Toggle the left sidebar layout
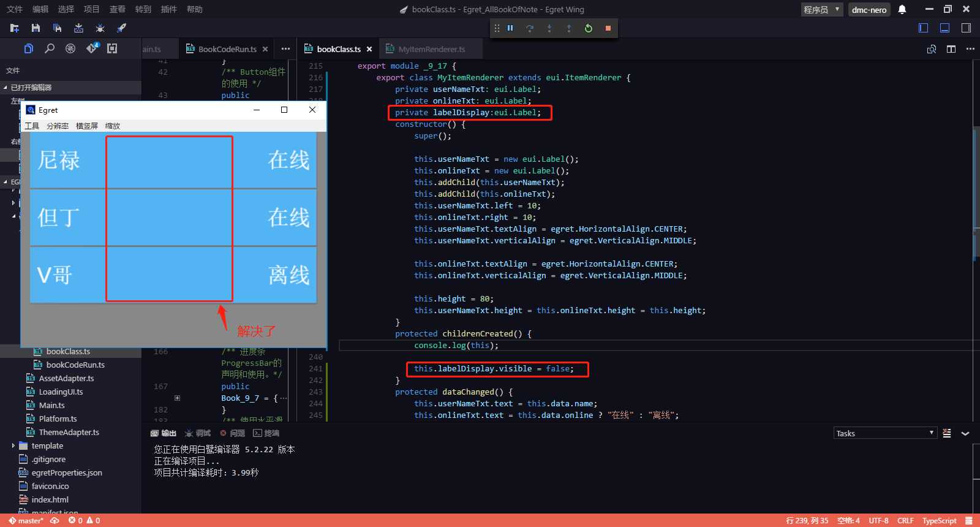Screen dimensions: 980x527 [924, 28]
